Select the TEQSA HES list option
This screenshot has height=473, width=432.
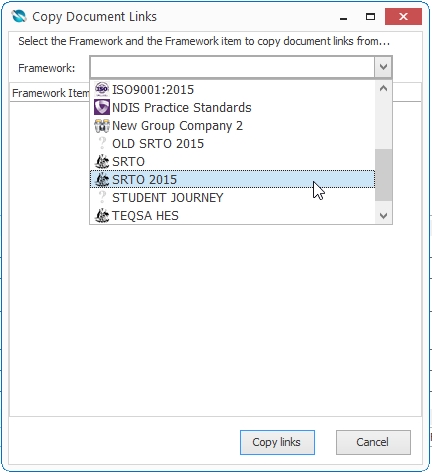tap(232, 215)
